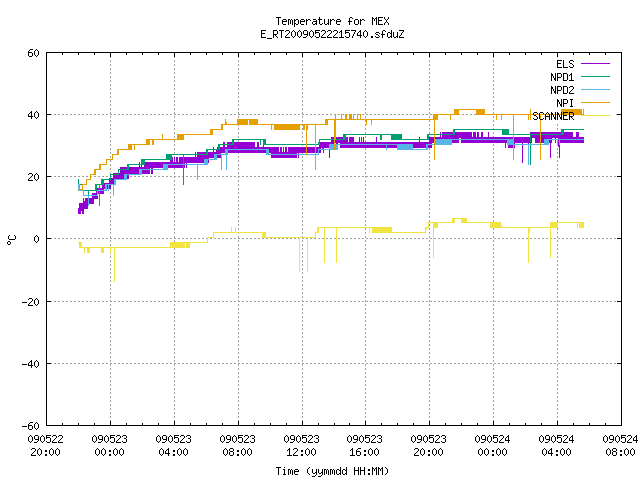
Task: Click the y-axis label 40
Action: [33, 115]
